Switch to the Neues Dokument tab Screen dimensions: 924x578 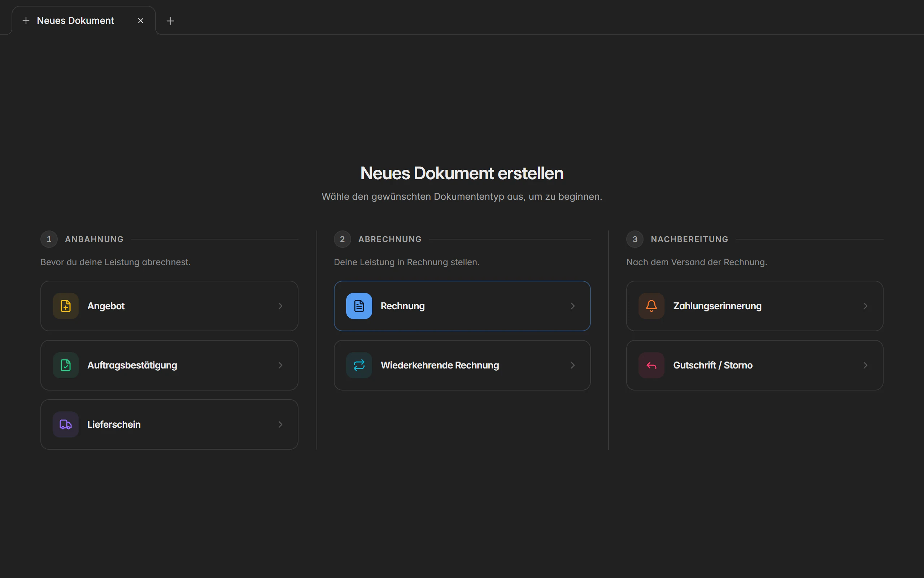coord(84,21)
